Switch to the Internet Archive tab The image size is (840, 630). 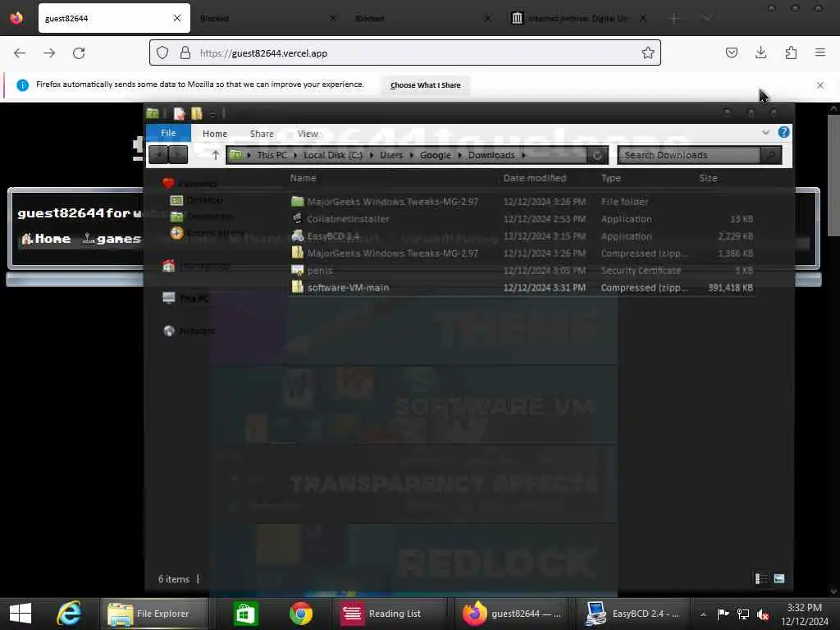tap(578, 18)
